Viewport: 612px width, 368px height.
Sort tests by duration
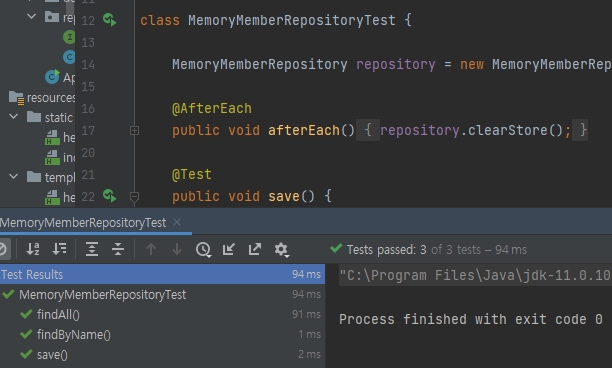click(59, 249)
